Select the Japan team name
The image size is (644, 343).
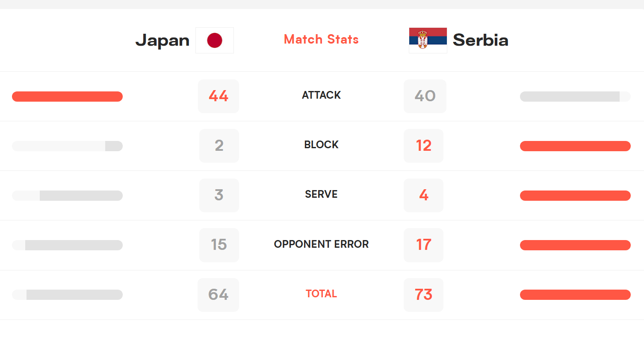pyautogui.click(x=162, y=41)
